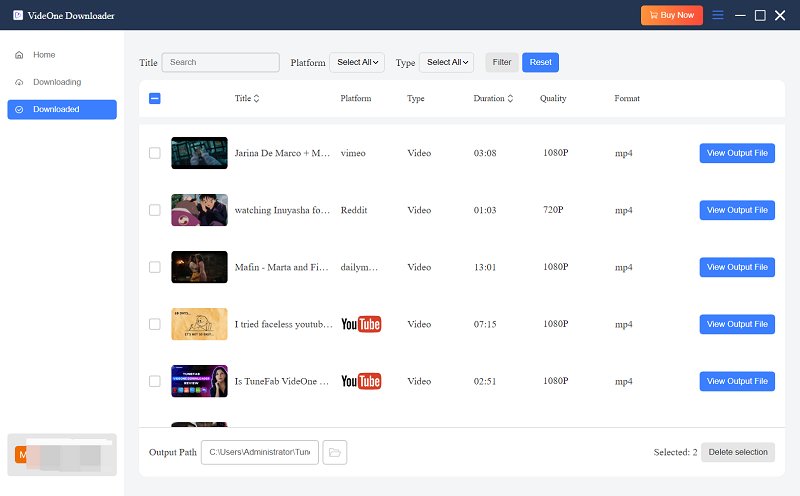
Task: Expand the Platform Select All dropdown
Action: point(357,62)
